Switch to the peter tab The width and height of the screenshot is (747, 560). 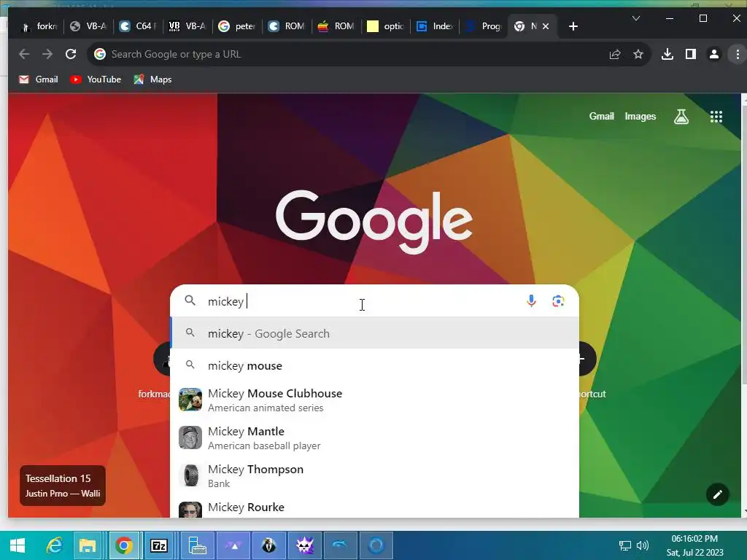237,26
